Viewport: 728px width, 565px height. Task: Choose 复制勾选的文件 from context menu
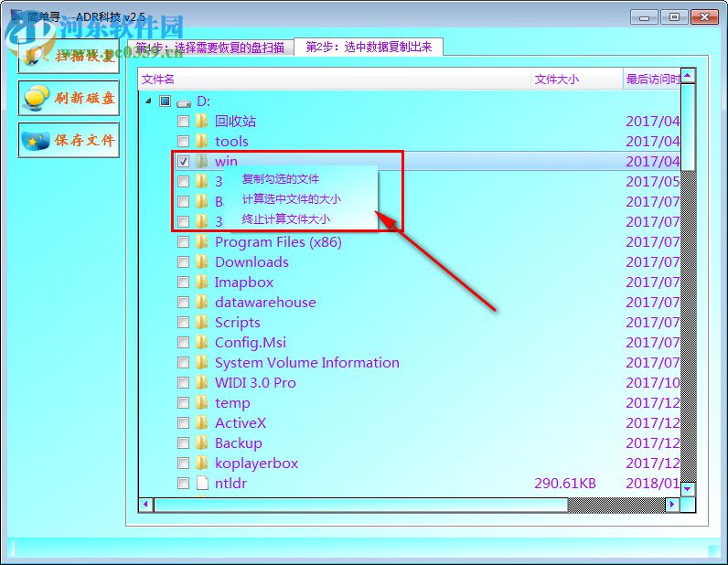click(281, 179)
